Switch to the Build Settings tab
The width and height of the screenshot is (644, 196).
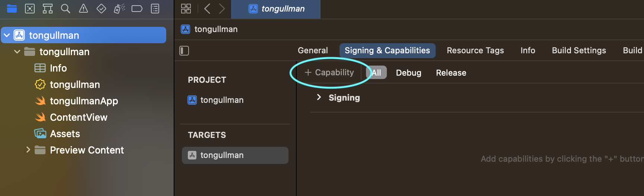coord(579,51)
